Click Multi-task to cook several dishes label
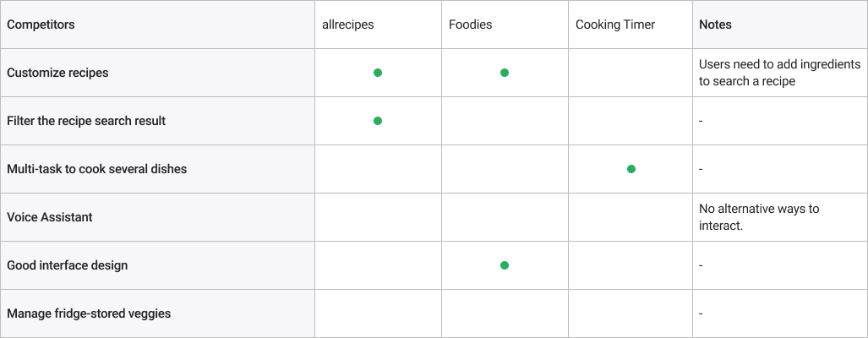This screenshot has height=338, width=868. click(96, 169)
